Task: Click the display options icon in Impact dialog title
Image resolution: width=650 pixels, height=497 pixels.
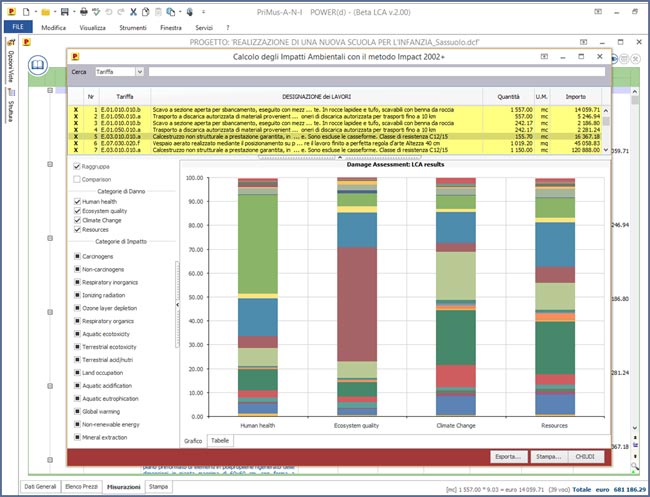Action: pos(544,57)
